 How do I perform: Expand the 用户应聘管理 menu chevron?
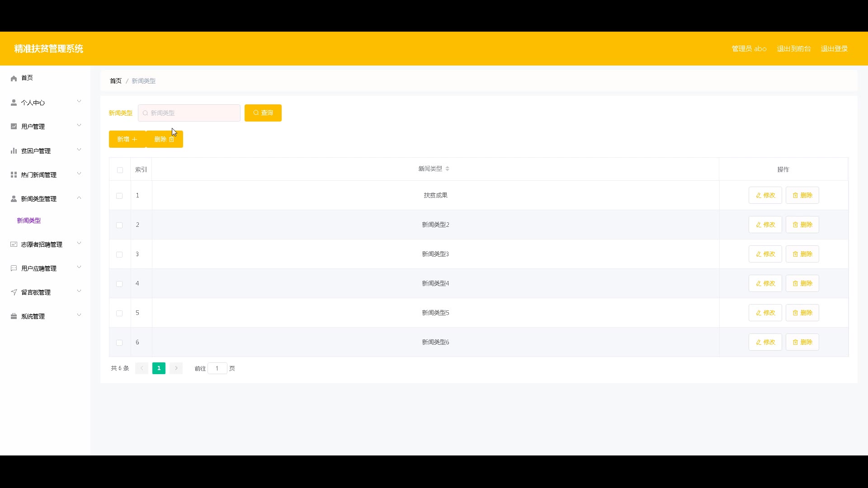point(79,267)
